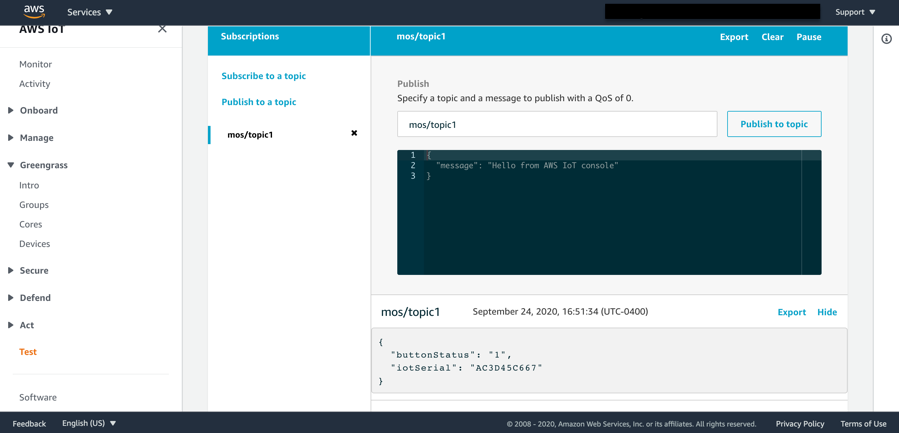This screenshot has height=433, width=899.
Task: Open Software in the sidebar
Action: [38, 397]
